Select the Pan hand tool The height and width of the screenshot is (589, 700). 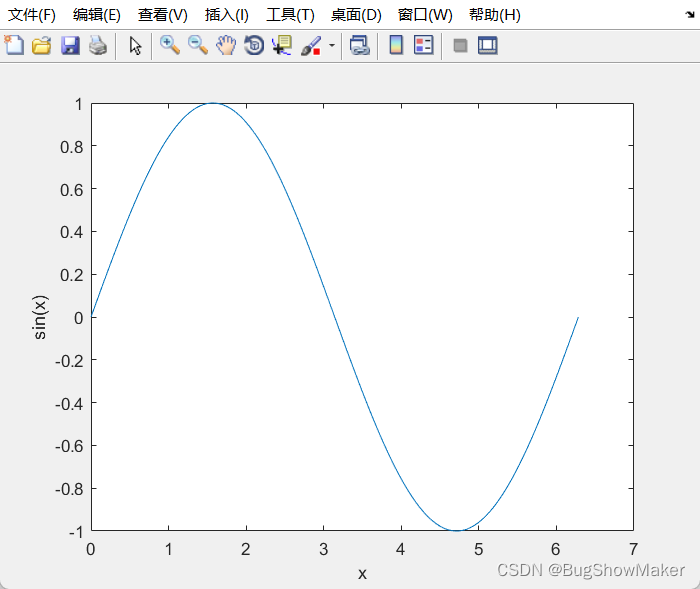tap(226, 46)
